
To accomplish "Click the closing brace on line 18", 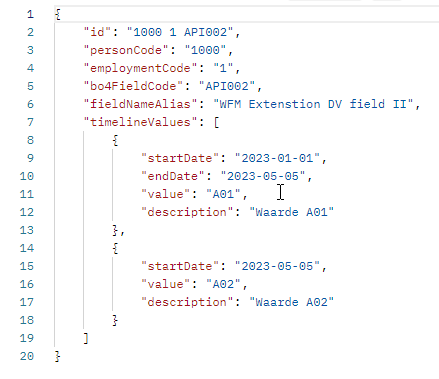I will point(115,320).
